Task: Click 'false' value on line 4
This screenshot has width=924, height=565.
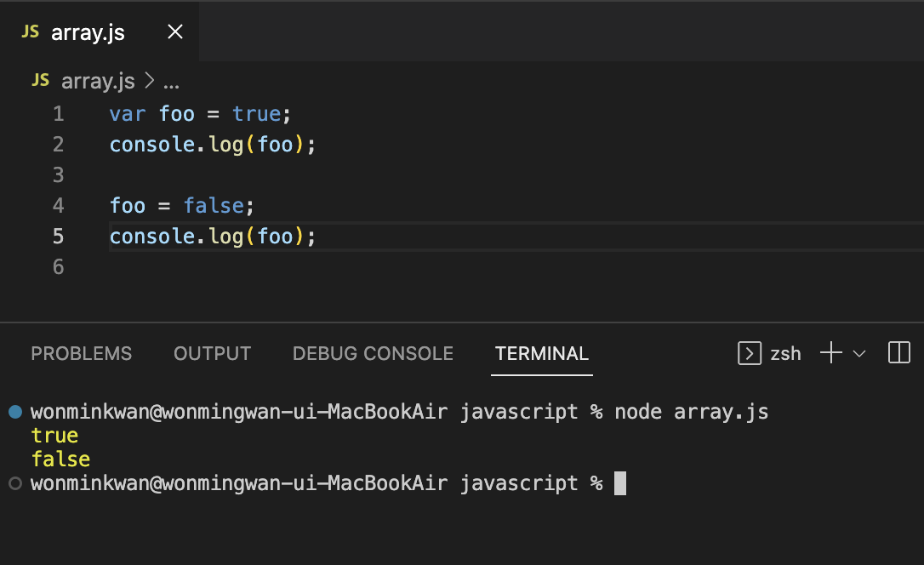Action: tap(214, 206)
